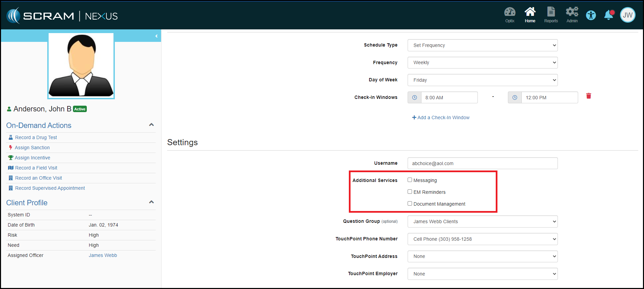Open the Reports page icon
This screenshot has height=289, width=644.
point(551,15)
